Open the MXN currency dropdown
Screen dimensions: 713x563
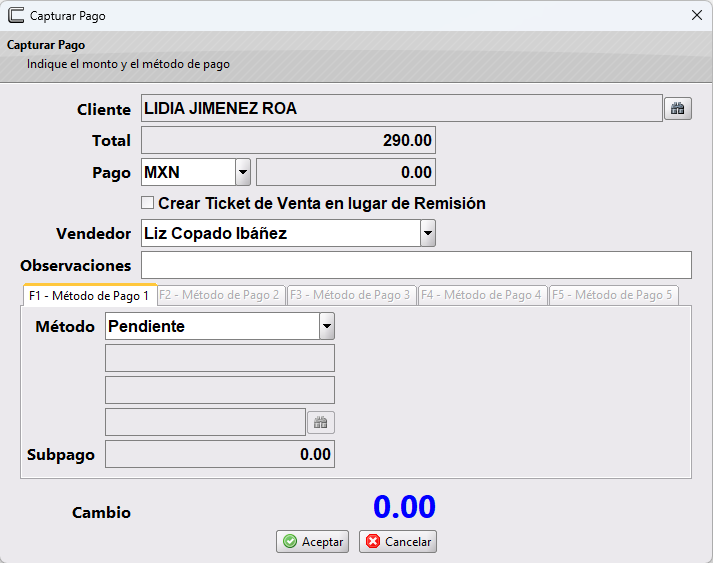point(243,172)
